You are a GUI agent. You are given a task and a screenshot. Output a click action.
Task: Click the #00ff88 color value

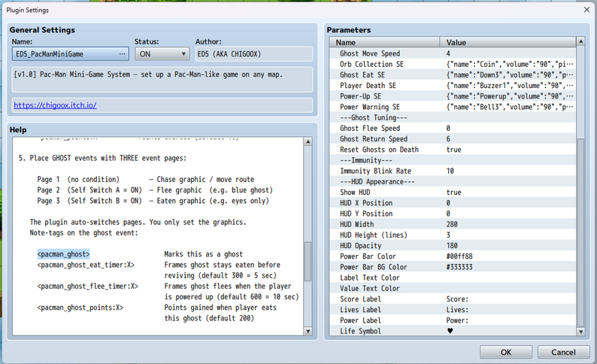[x=459, y=256]
